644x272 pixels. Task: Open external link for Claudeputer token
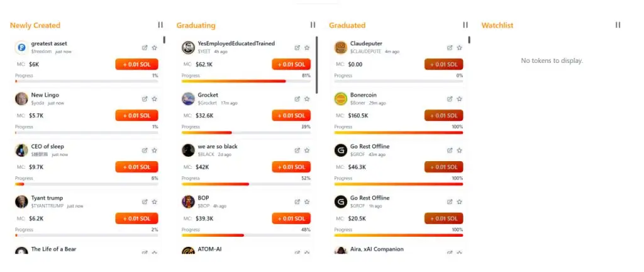pos(450,47)
